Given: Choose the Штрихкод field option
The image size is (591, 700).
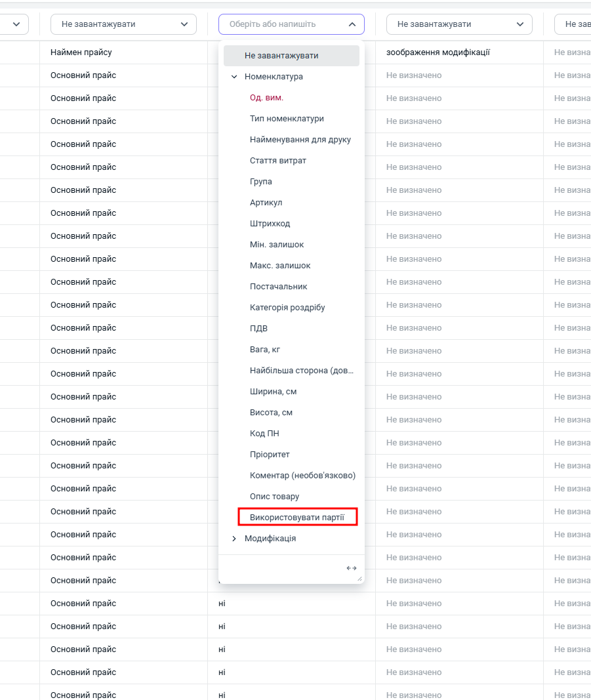Looking at the screenshot, I should (x=270, y=224).
